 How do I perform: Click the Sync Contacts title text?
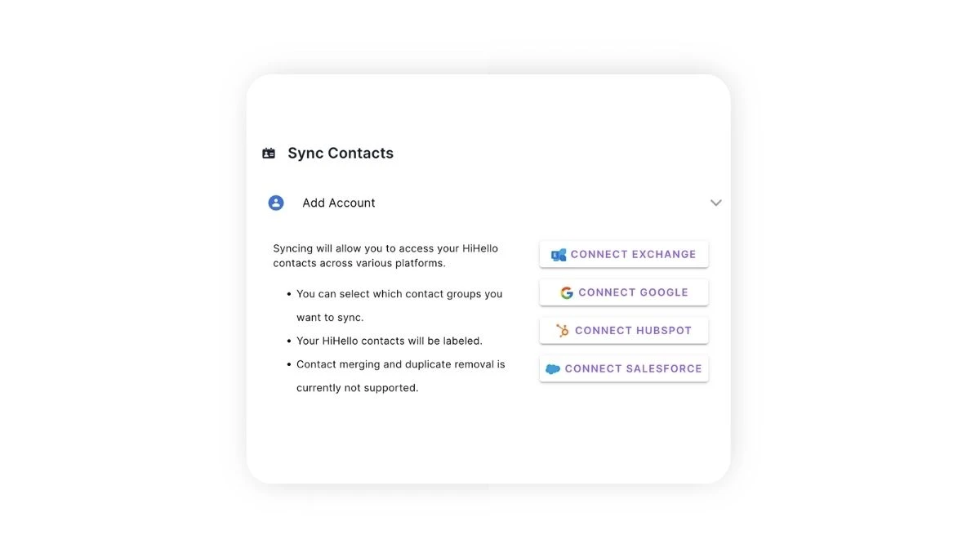(340, 153)
